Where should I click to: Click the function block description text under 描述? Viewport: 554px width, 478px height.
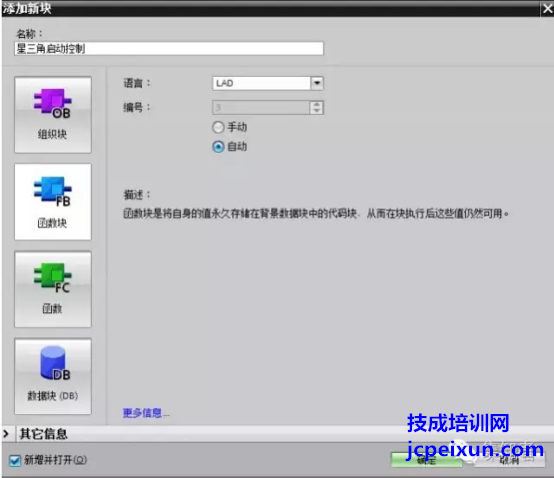[316, 213]
